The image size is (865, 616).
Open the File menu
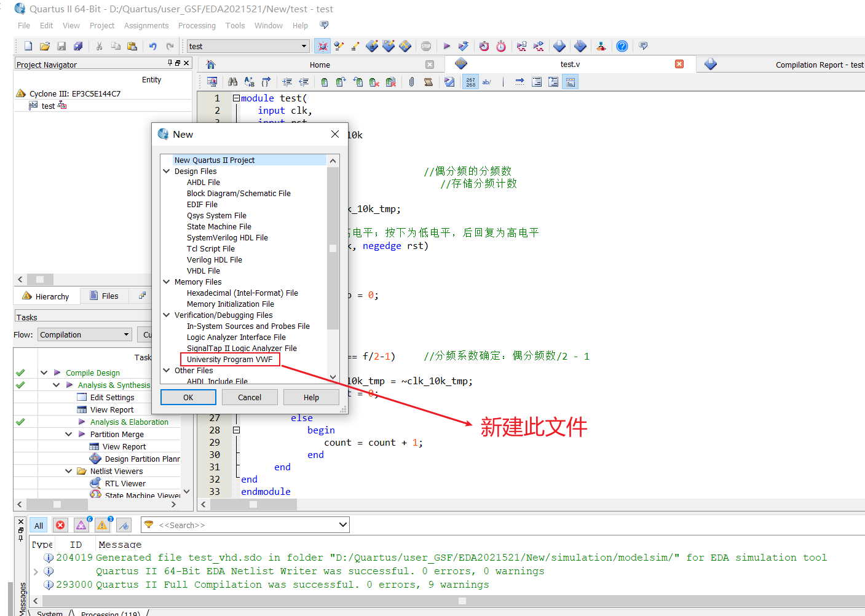tap(24, 25)
